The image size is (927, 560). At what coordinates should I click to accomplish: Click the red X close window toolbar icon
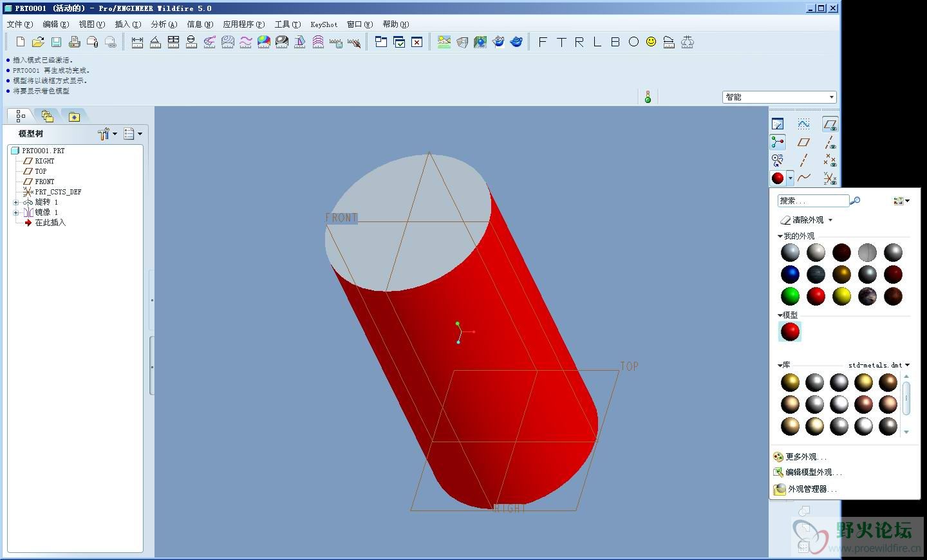coord(417,42)
